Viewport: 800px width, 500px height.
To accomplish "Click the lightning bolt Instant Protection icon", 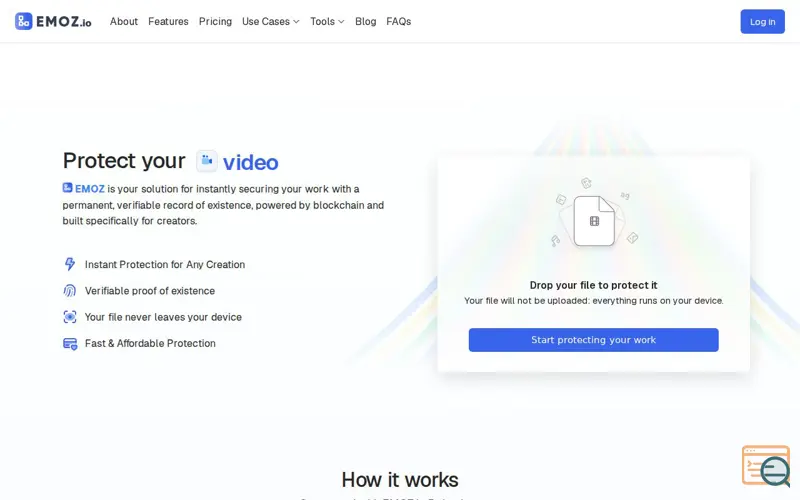I will (x=70, y=264).
